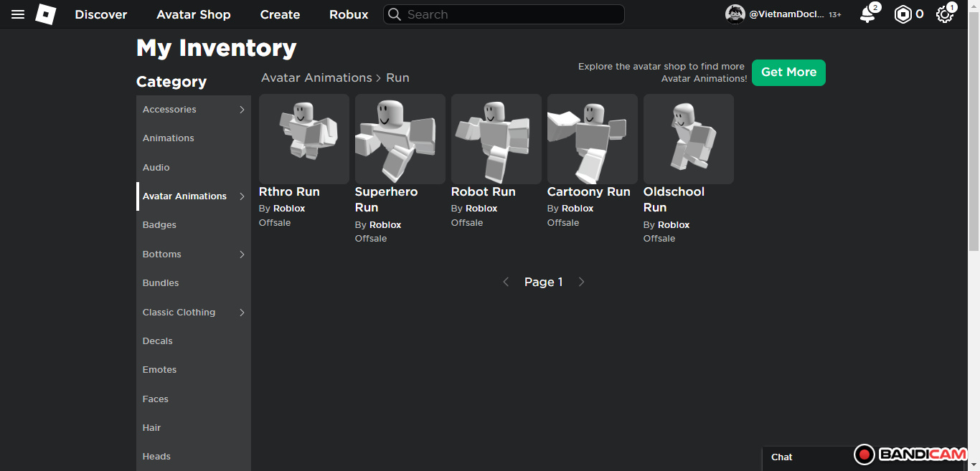The height and width of the screenshot is (471, 980).
Task: Expand the Accessories category arrow
Action: pos(242,110)
